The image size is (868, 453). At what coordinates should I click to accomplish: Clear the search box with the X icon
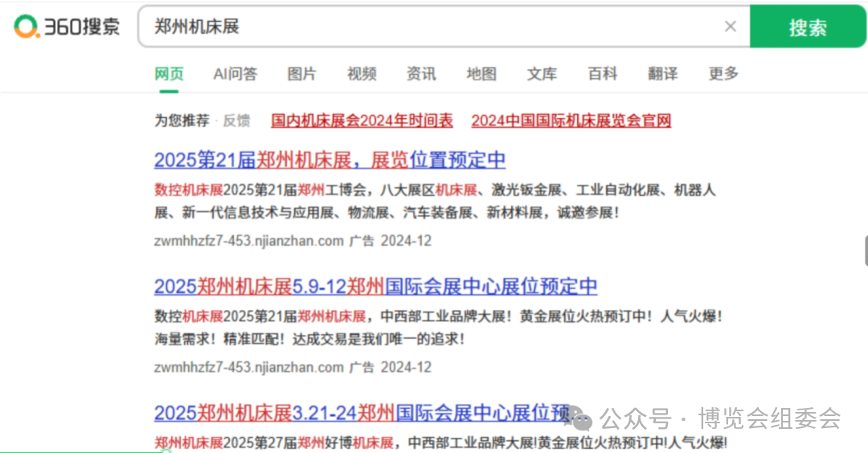730,26
